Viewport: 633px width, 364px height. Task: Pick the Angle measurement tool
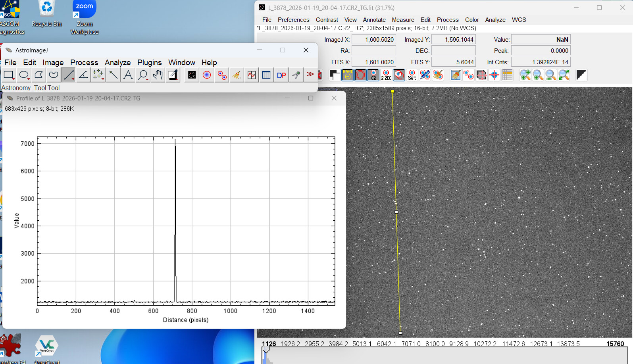(83, 75)
